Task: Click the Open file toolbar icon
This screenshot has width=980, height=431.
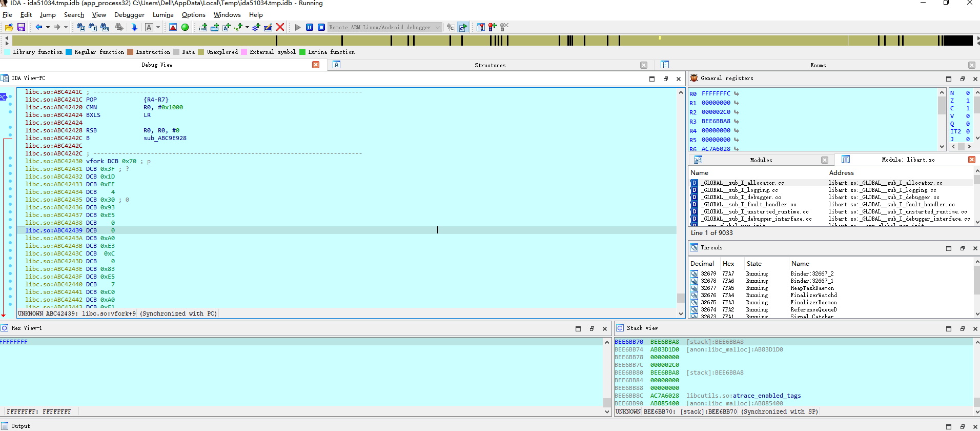Action: pyautogui.click(x=9, y=27)
